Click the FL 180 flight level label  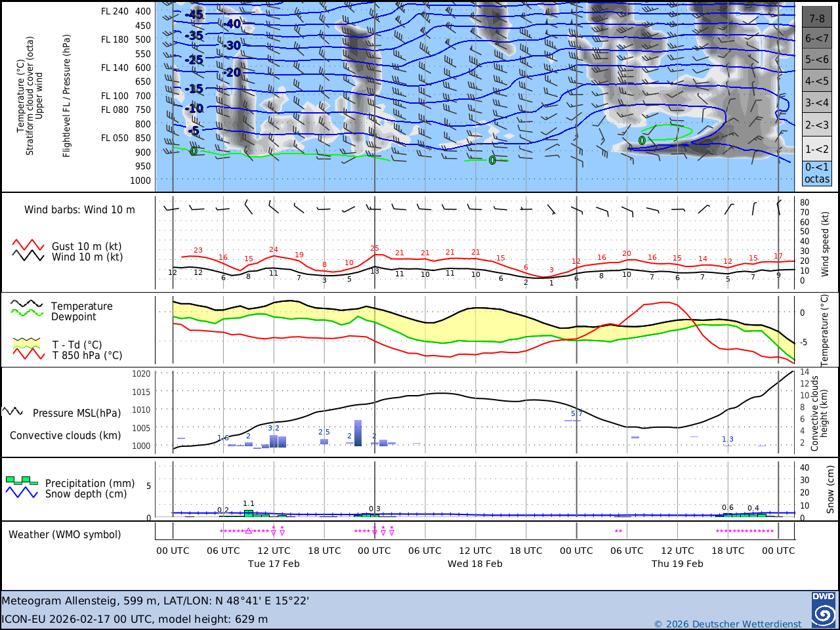115,39
